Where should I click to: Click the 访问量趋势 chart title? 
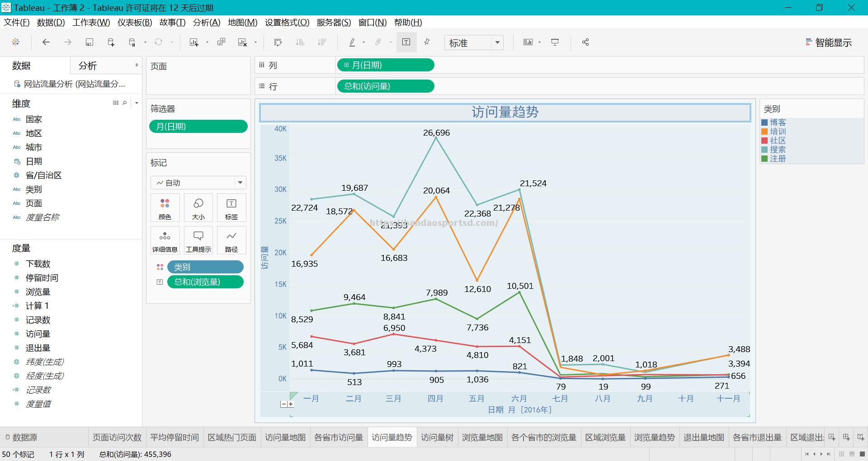pyautogui.click(x=505, y=112)
